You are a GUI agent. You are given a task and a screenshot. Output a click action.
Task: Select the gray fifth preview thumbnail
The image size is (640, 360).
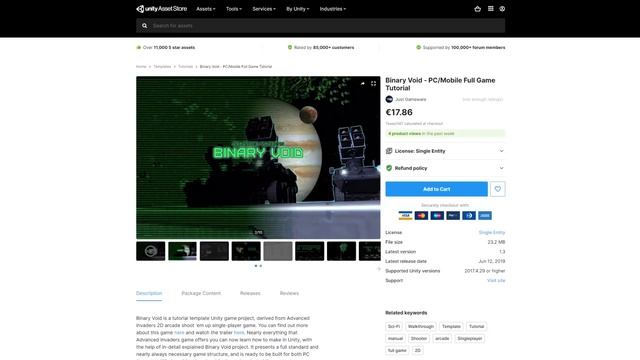(278, 251)
